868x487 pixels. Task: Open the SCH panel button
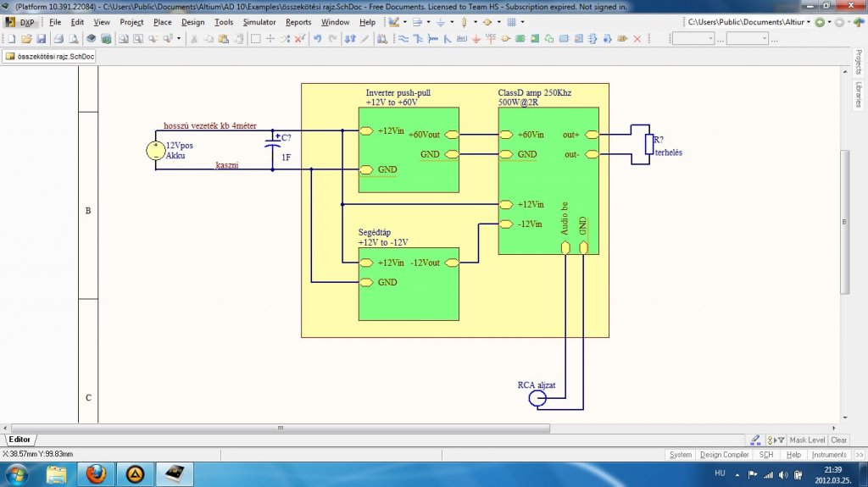coord(766,454)
